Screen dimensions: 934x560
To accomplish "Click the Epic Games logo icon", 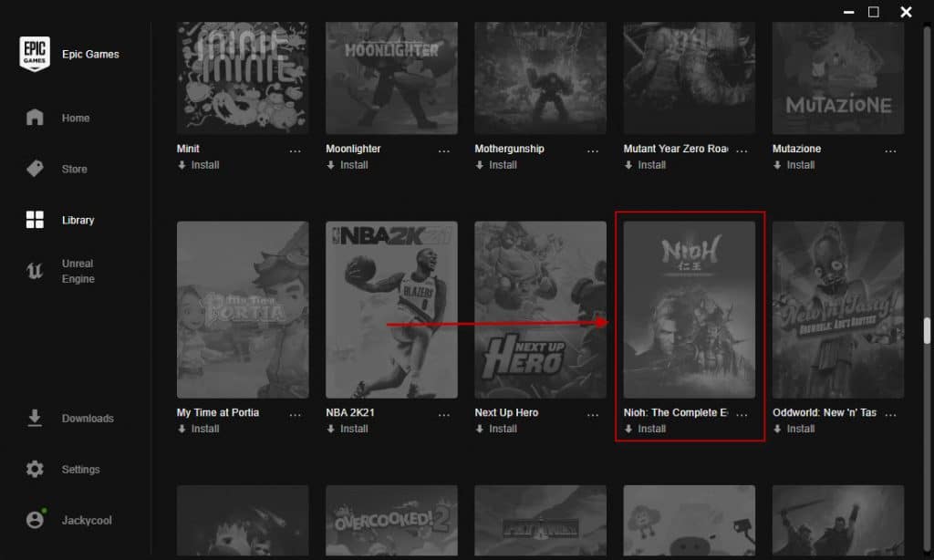I will (x=35, y=54).
